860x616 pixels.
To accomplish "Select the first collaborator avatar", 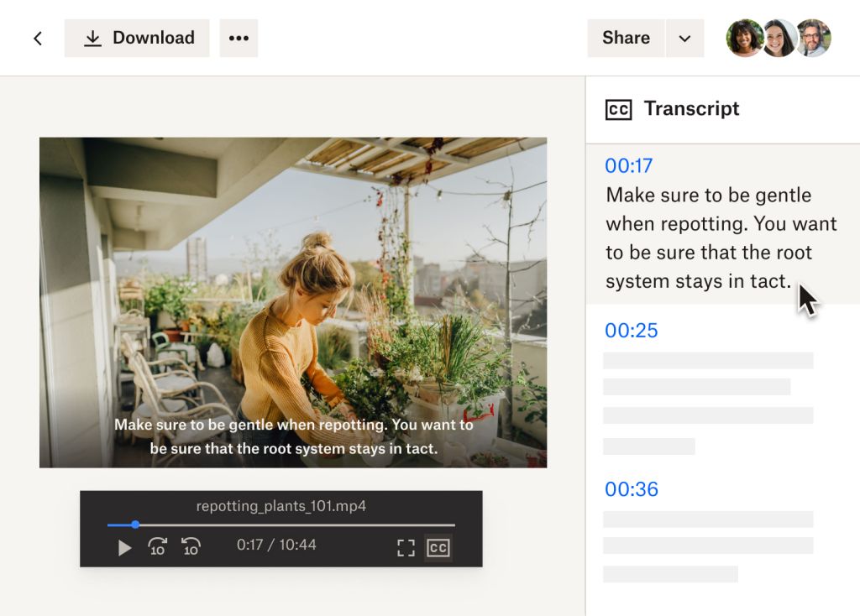I will click(x=746, y=38).
